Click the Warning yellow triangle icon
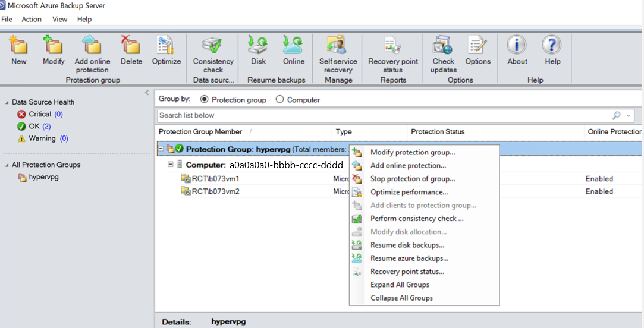This screenshot has height=328, width=644. pyautogui.click(x=22, y=139)
